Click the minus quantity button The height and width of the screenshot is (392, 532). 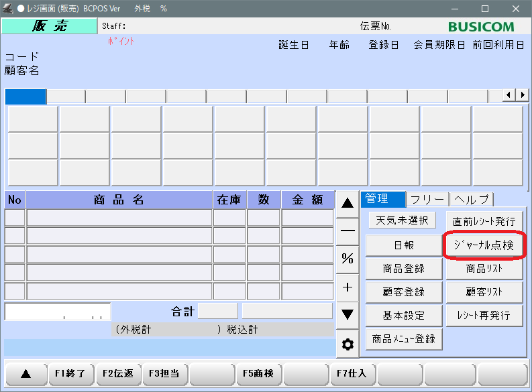point(348,231)
